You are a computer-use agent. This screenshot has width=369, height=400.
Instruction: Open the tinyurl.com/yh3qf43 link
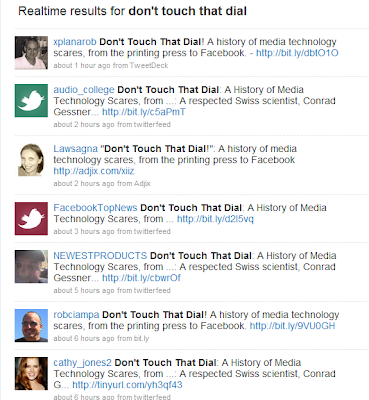pyautogui.click(x=127, y=385)
